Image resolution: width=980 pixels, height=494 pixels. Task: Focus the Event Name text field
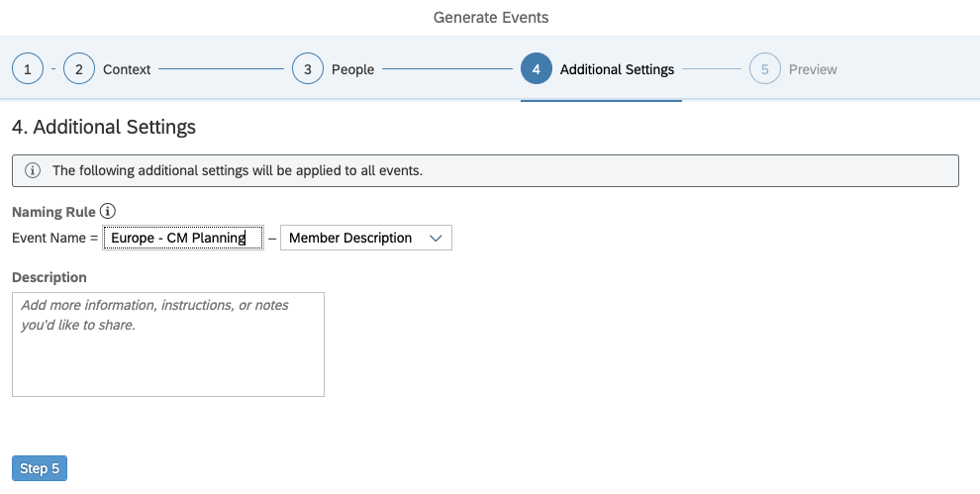[x=183, y=238]
